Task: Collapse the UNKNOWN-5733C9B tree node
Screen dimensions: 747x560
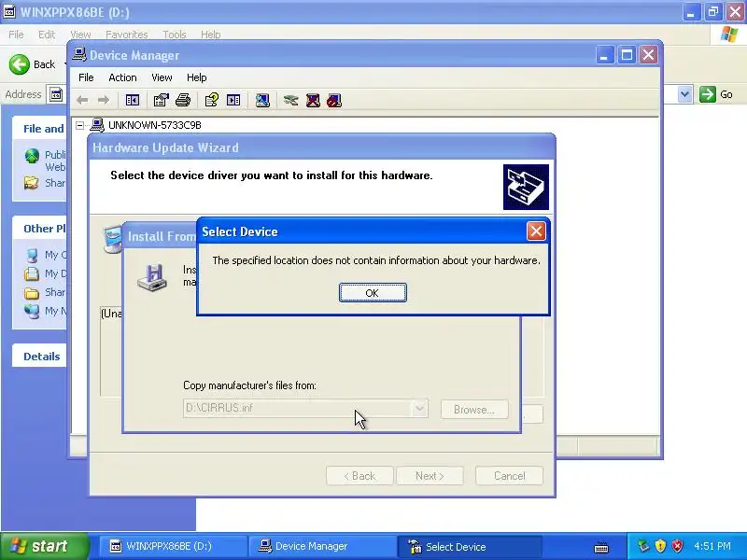Action: 80,125
